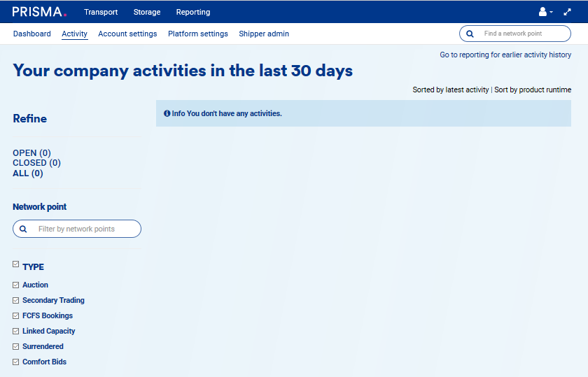Click the fullscreen expand icon
This screenshot has height=377, width=588.
click(x=568, y=12)
